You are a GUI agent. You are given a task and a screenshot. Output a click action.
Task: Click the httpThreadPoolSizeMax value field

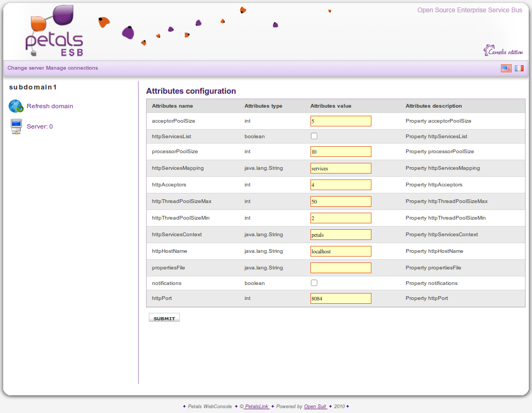coord(340,201)
